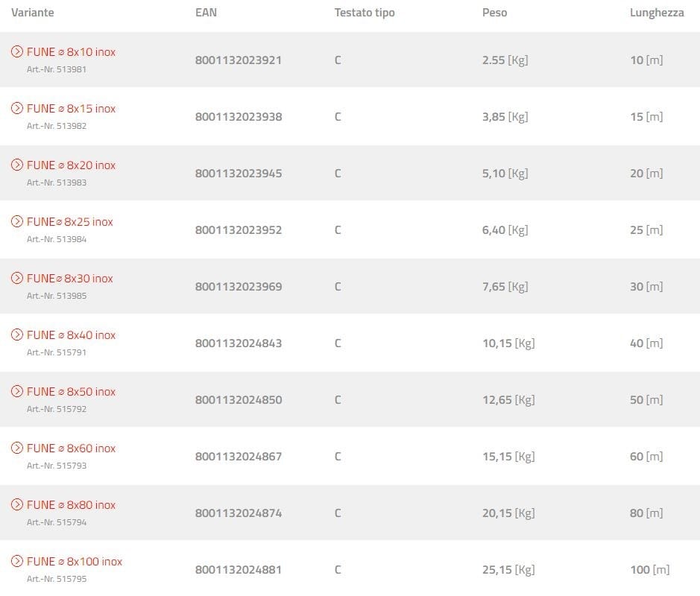Screen dimensions: 700x596
Task: Click the circled arrow for FUNE 8x40 inox
Action: tap(17, 335)
